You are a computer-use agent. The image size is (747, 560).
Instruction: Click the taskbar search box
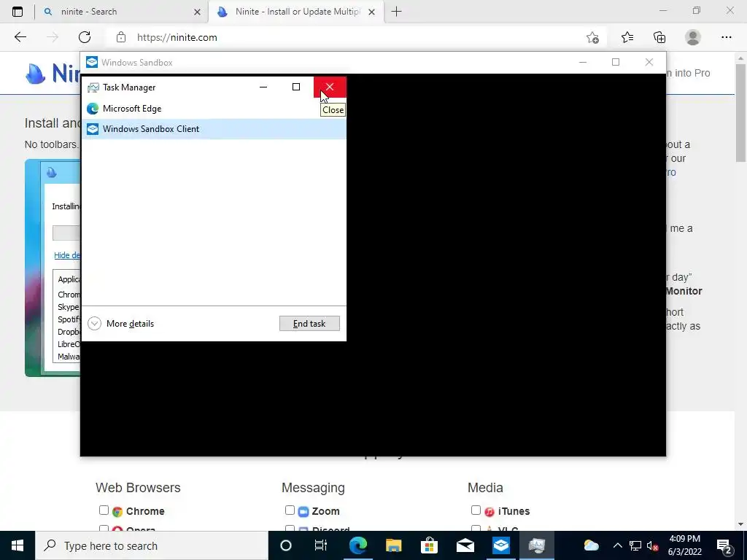coord(152,545)
